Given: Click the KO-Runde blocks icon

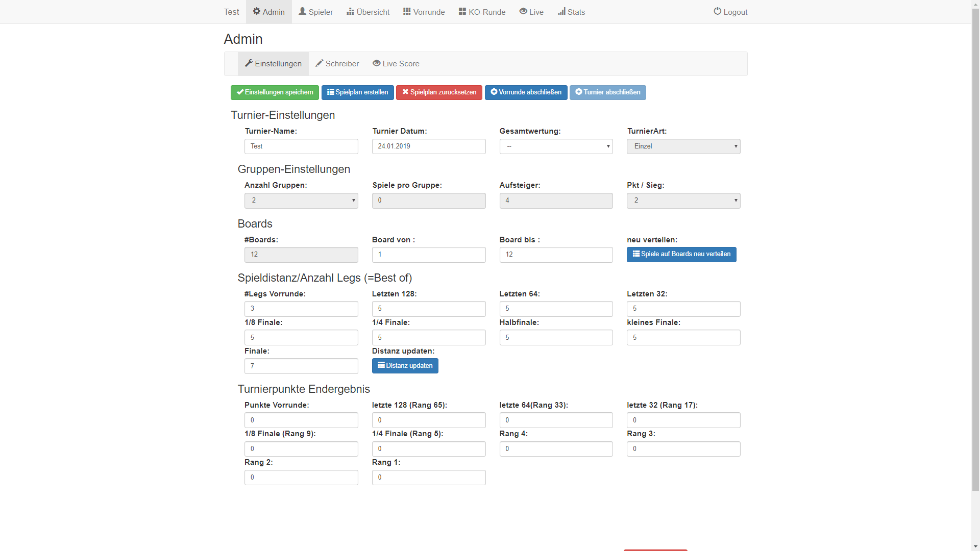Looking at the screenshot, I should coord(462,11).
